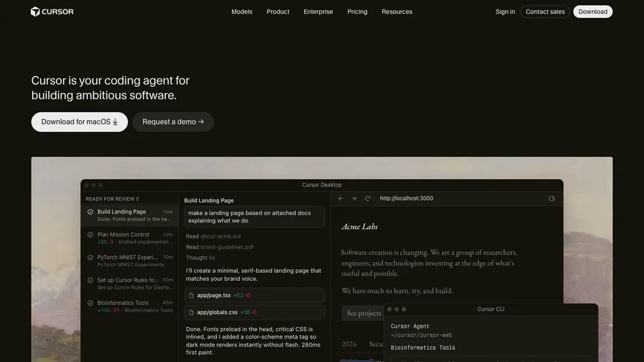
Task: Click READY FOR REVIEW 5 header
Action: click(113, 199)
